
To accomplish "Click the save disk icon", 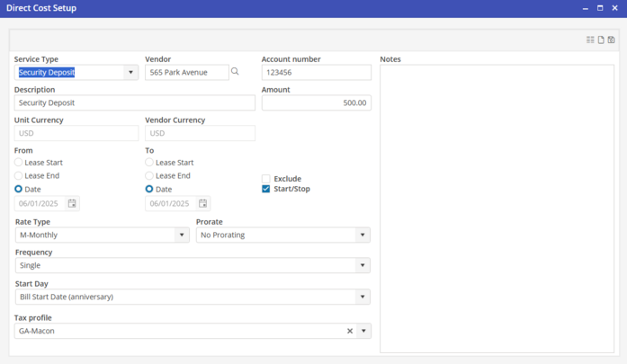I will (612, 40).
